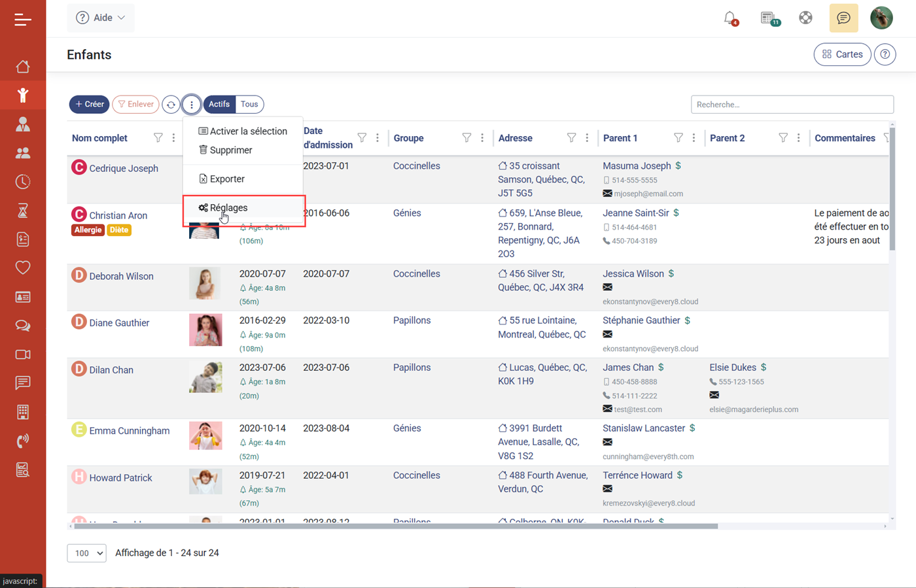The width and height of the screenshot is (916, 588).
Task: Select the video camera sidebar icon
Action: pyautogui.click(x=23, y=354)
